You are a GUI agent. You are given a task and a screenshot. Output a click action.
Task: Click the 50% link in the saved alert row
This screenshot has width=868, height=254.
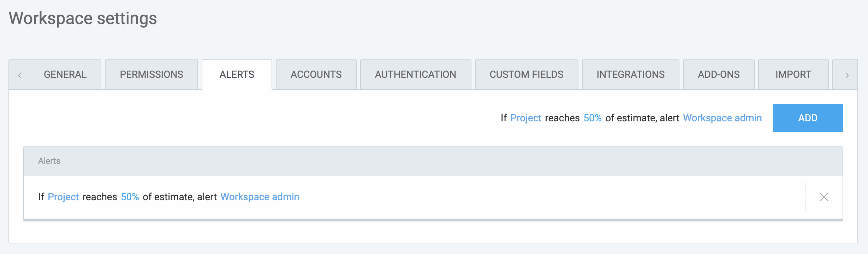[130, 197]
